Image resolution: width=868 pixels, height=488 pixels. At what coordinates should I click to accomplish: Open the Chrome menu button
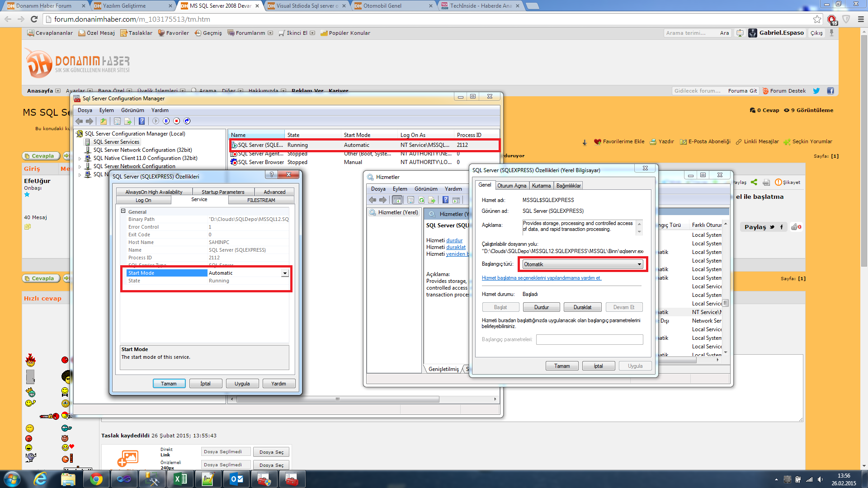click(861, 19)
